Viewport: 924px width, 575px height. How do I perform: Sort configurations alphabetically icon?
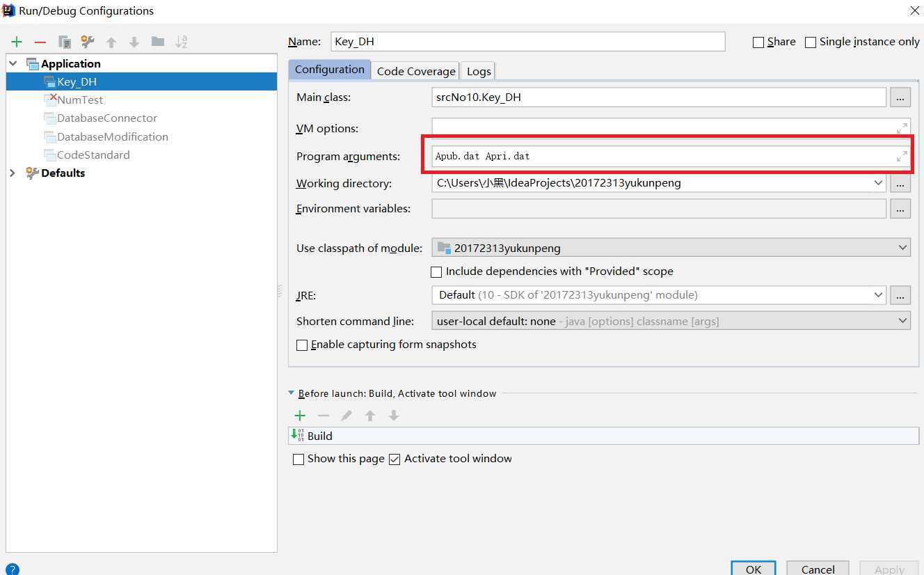[182, 42]
